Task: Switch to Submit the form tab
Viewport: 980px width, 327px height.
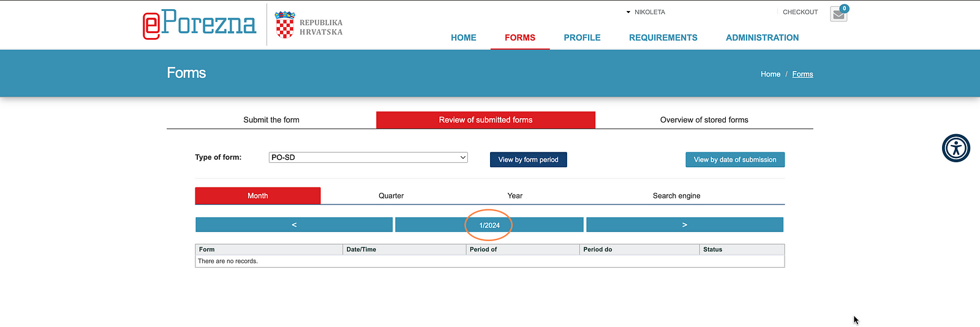Action: [271, 120]
